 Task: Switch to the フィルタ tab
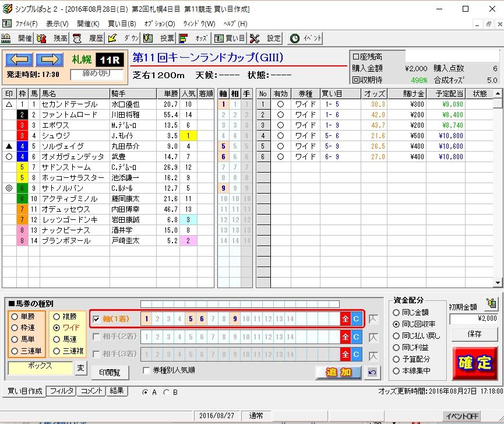(x=61, y=391)
